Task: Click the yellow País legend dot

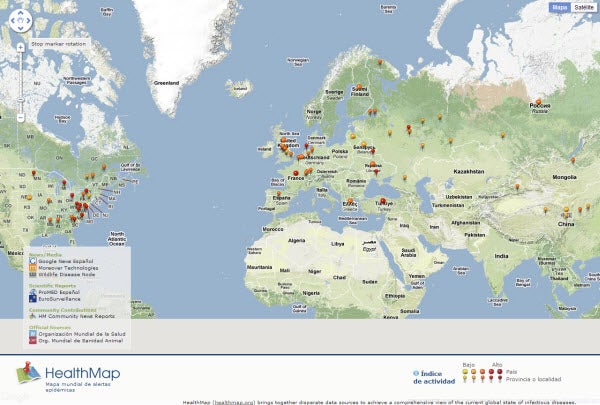Action: click(465, 371)
